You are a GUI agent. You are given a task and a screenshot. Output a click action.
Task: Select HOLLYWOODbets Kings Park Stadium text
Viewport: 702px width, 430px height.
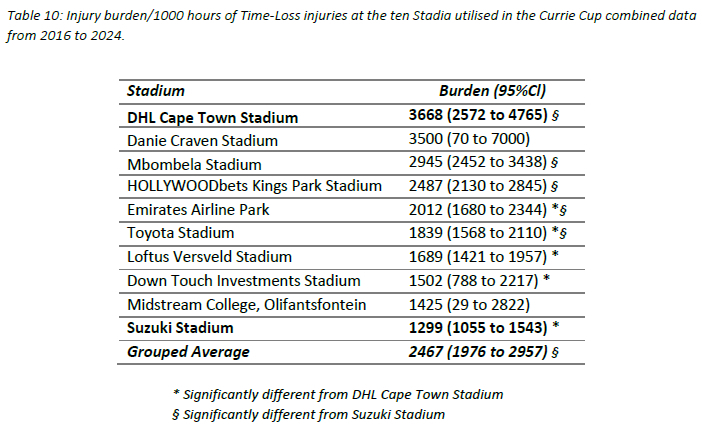[254, 186]
